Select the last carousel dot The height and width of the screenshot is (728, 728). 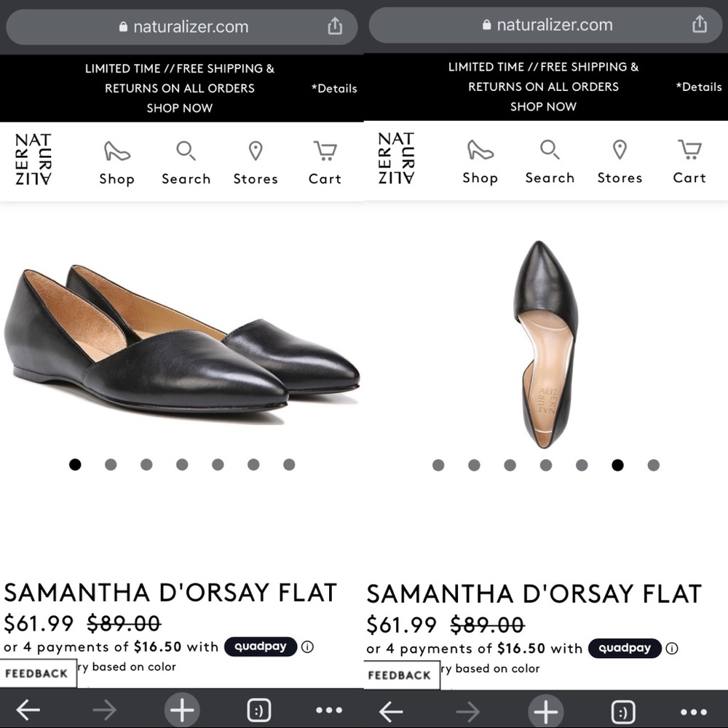(289, 464)
